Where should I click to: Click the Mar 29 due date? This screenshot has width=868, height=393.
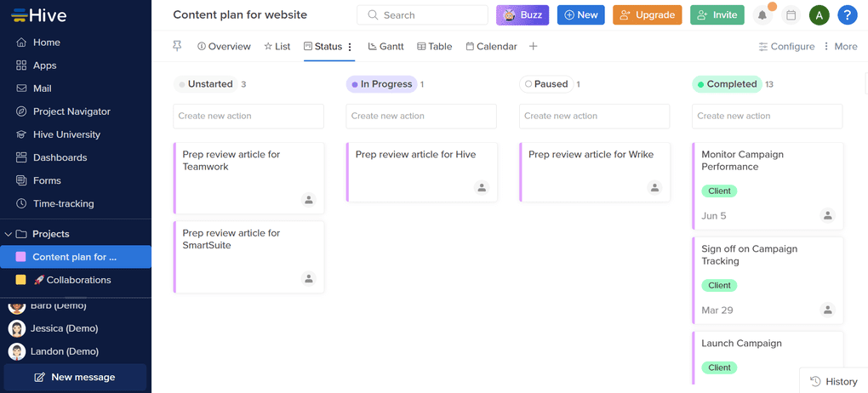[717, 310]
